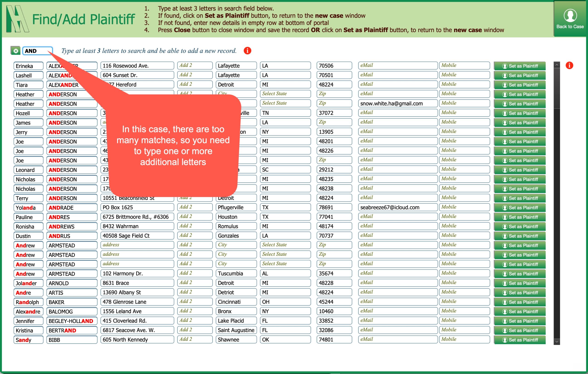Click city field Pflugerville
The height and width of the screenshot is (374, 588).
[236, 207]
